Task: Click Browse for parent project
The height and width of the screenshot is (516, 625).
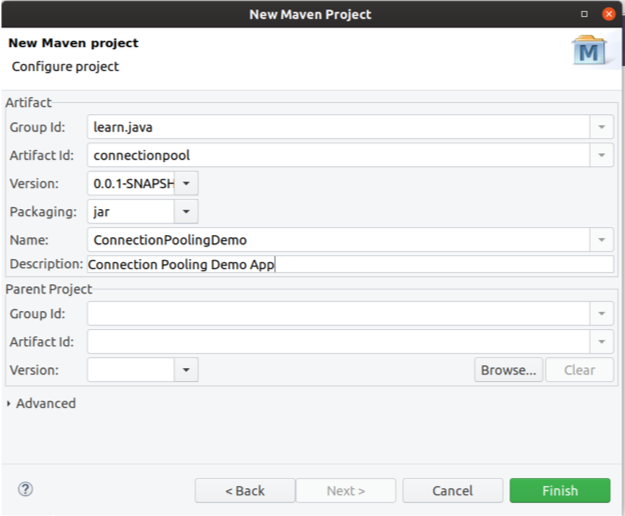Action: [x=509, y=370]
